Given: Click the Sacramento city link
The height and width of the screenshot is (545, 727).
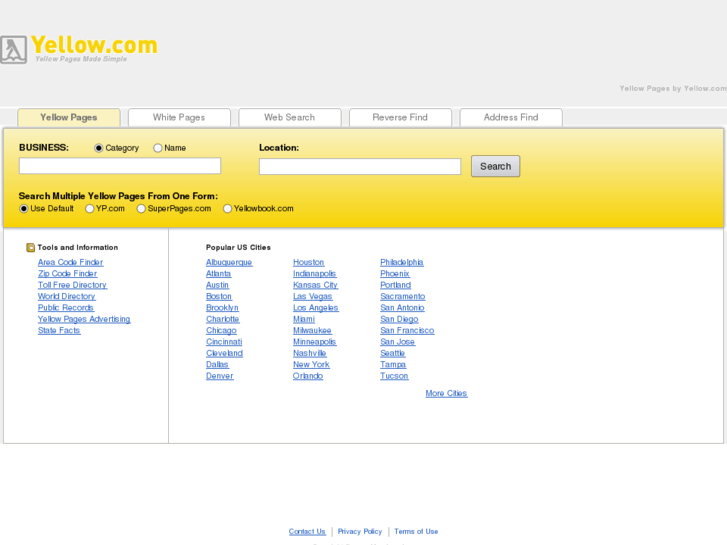Looking at the screenshot, I should pos(403,296).
